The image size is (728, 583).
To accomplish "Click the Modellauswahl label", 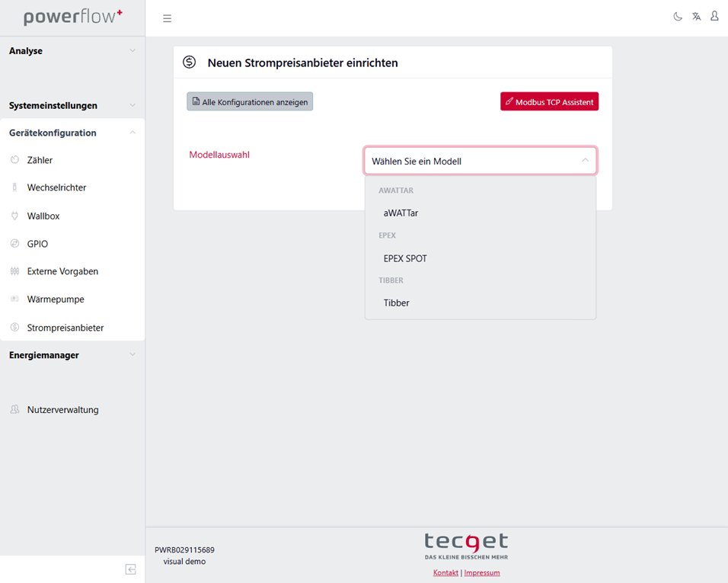I will (x=219, y=155).
